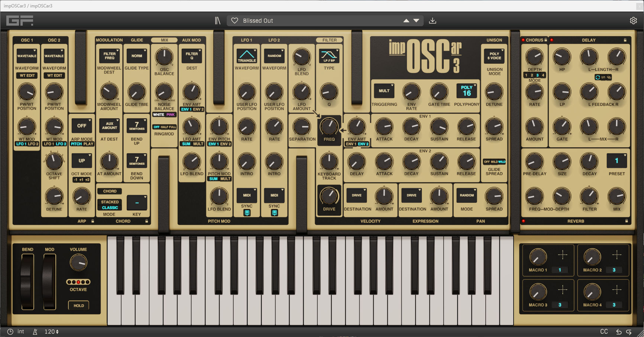Click Macro 4 plus assign icon
Screen dimensions: 644x337
[x=617, y=289]
